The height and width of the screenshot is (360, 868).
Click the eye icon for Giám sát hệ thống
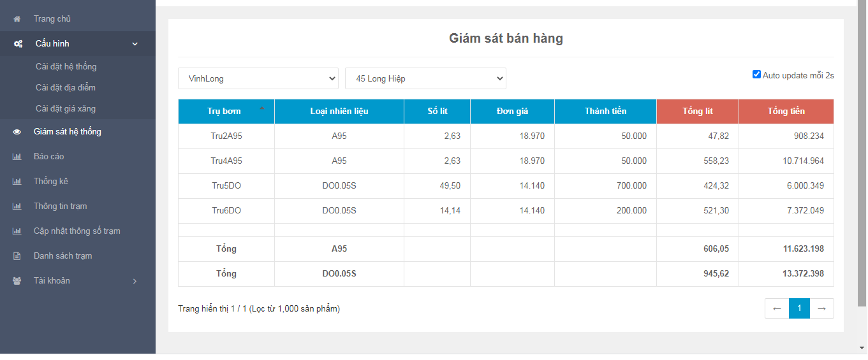pyautogui.click(x=17, y=132)
